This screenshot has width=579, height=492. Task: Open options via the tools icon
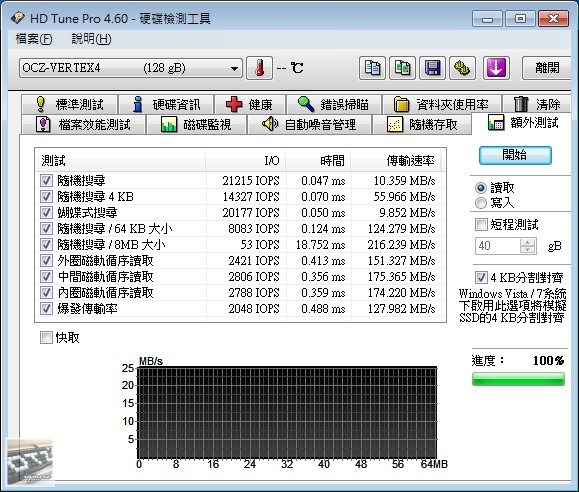coord(462,68)
